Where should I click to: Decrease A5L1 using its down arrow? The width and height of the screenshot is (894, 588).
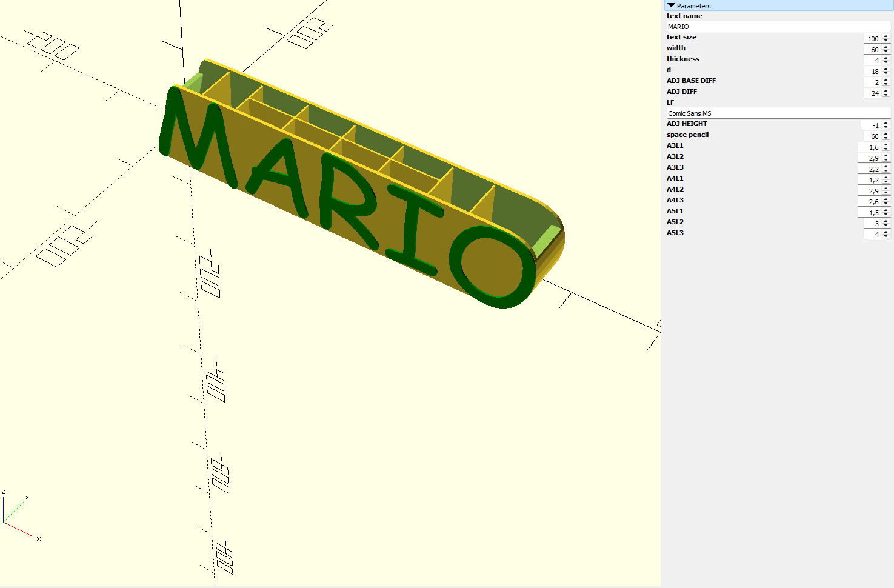tap(886, 215)
